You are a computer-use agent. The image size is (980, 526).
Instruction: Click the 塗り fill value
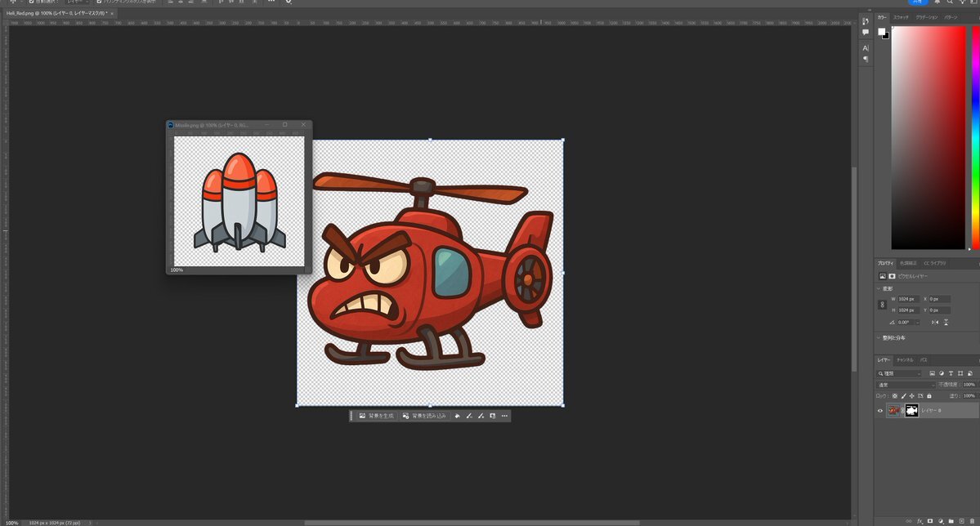969,396
